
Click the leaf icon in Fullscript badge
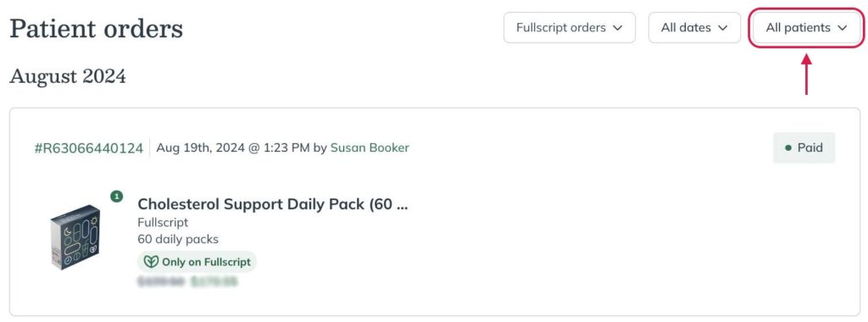151,262
